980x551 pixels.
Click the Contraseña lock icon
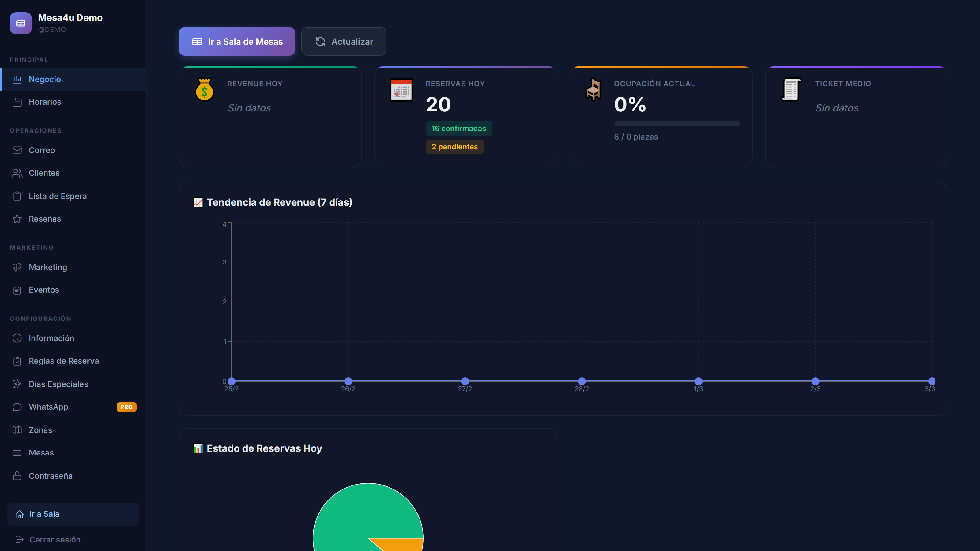(17, 476)
